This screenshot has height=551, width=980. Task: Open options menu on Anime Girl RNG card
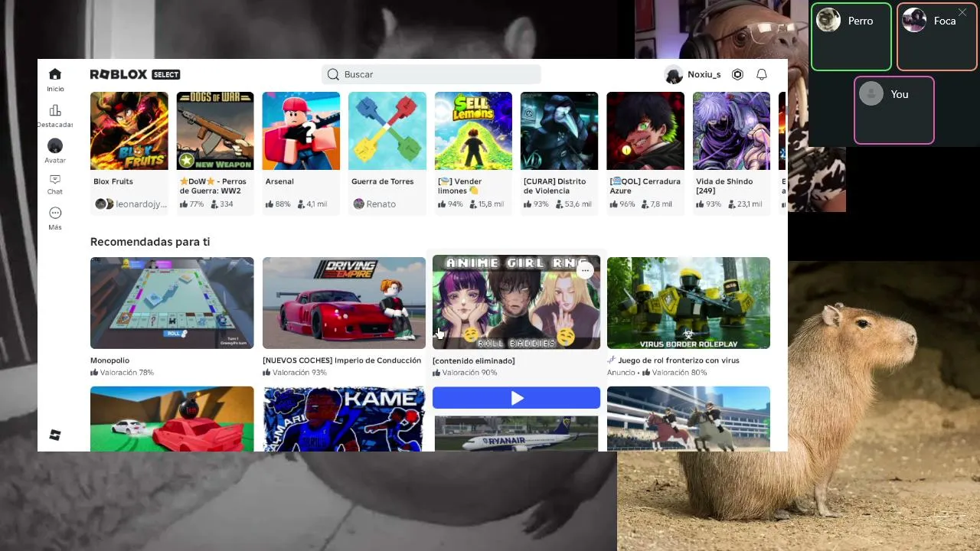pyautogui.click(x=585, y=270)
